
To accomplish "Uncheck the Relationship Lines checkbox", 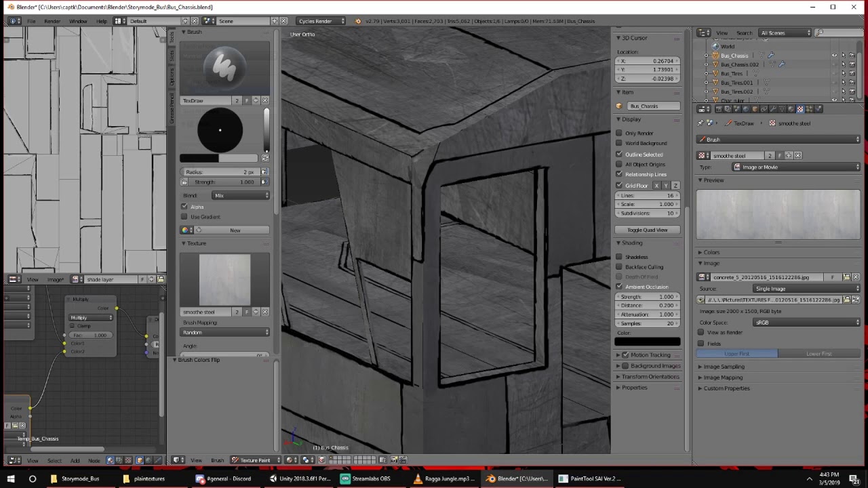I will [619, 174].
